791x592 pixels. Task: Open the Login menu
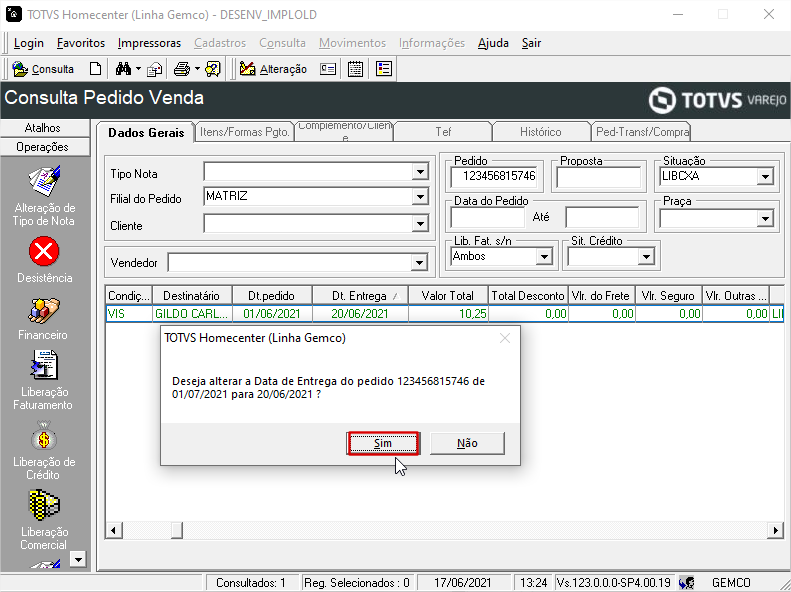pos(29,43)
